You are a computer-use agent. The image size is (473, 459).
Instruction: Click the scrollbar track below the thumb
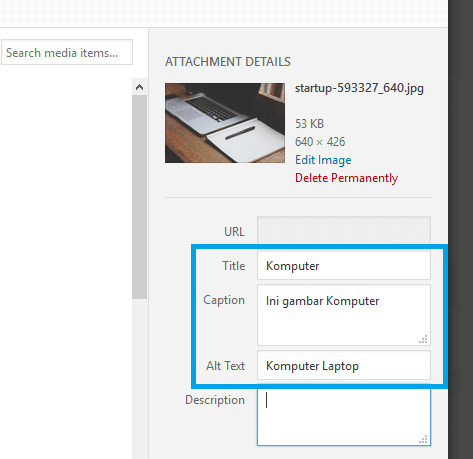[x=139, y=379]
